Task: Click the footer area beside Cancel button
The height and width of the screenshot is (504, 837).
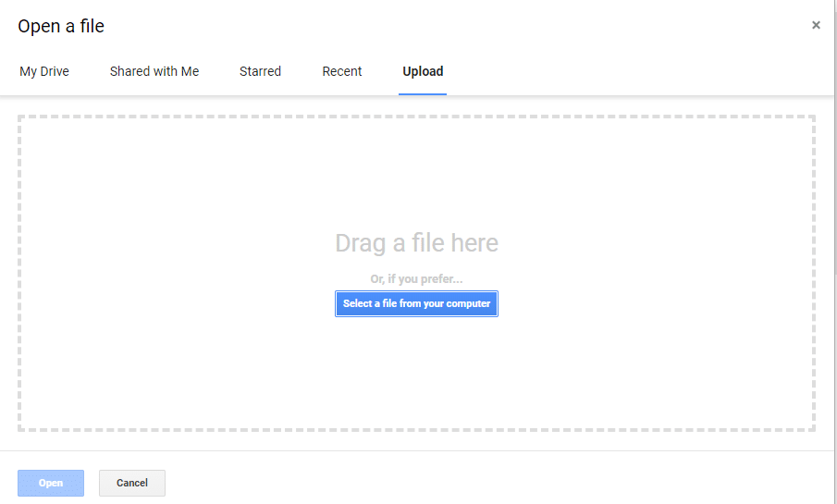Action: tap(480, 483)
